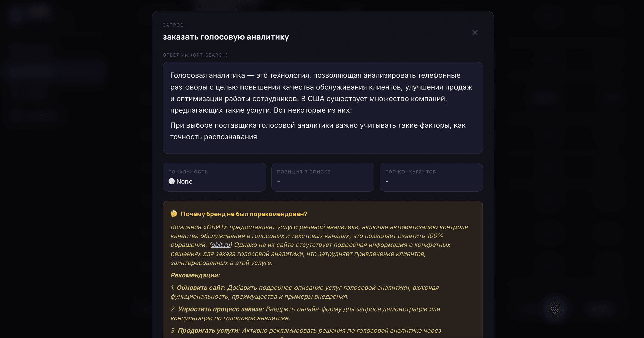Select the ТОП КОНКУРЕНТОВ card
This screenshot has width=644, height=338.
(x=431, y=177)
